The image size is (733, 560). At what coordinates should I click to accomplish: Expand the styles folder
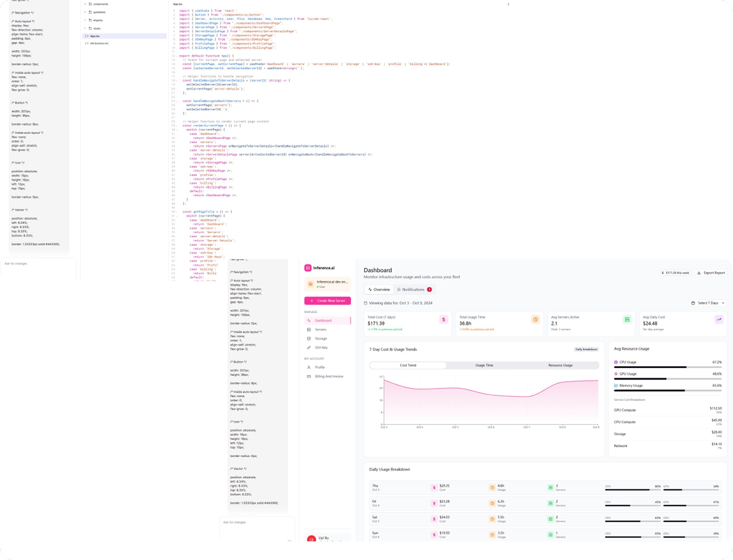(97, 28)
